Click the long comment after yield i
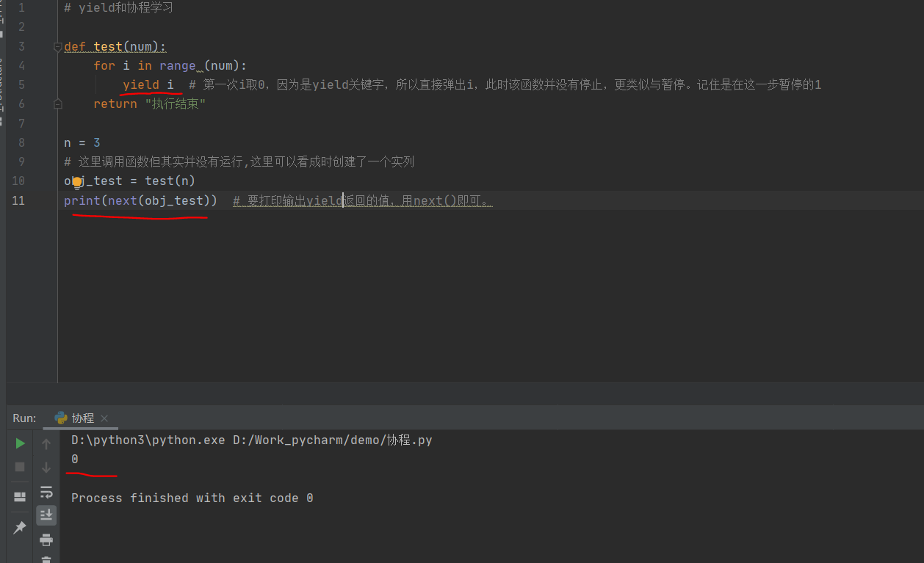924x563 pixels. pos(505,84)
